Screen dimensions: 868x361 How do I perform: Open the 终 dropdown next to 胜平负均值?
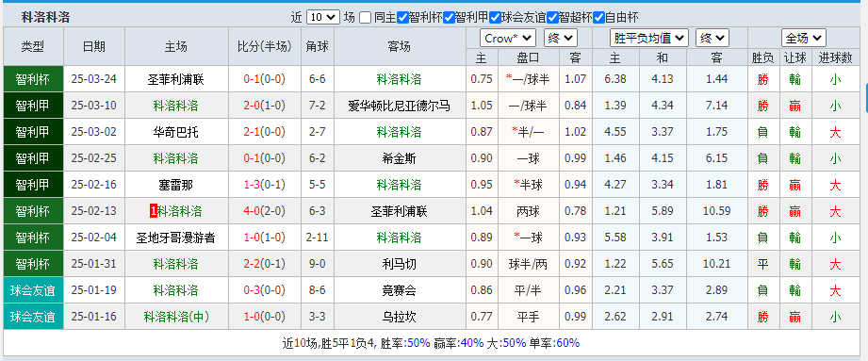point(712,39)
